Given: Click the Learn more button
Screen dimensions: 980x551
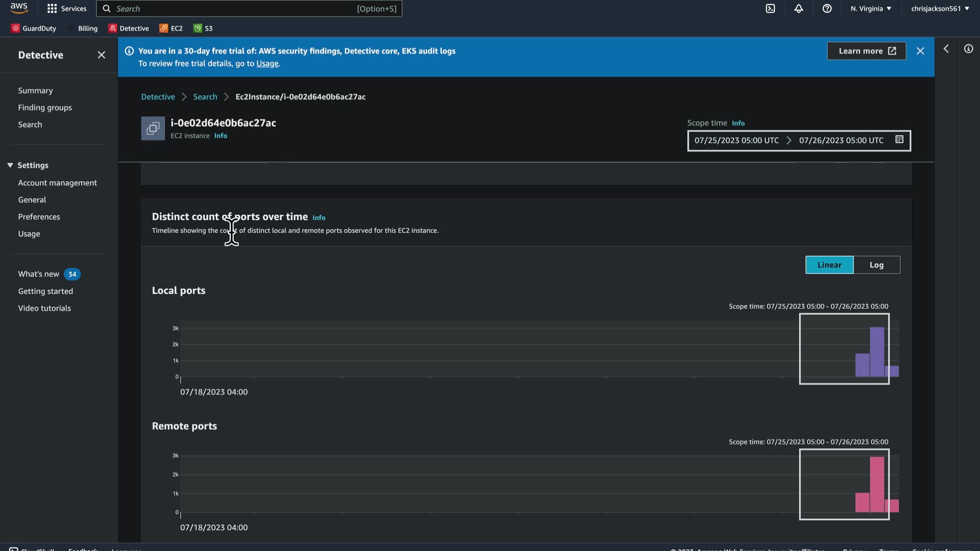Looking at the screenshot, I should point(866,51).
